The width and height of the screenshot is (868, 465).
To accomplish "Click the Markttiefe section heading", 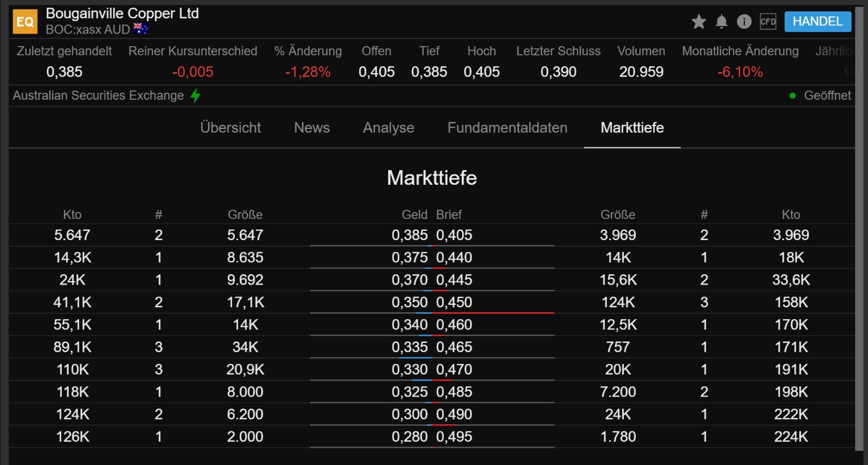I will [x=432, y=178].
